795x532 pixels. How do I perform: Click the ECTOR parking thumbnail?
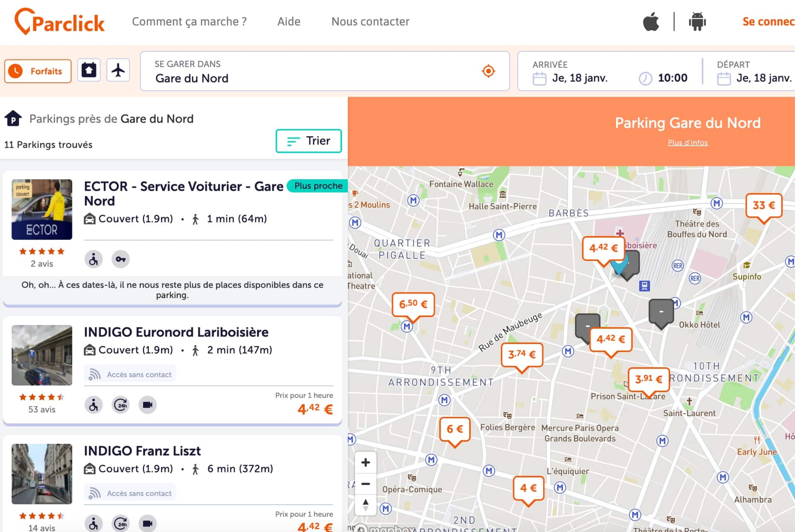click(42, 209)
